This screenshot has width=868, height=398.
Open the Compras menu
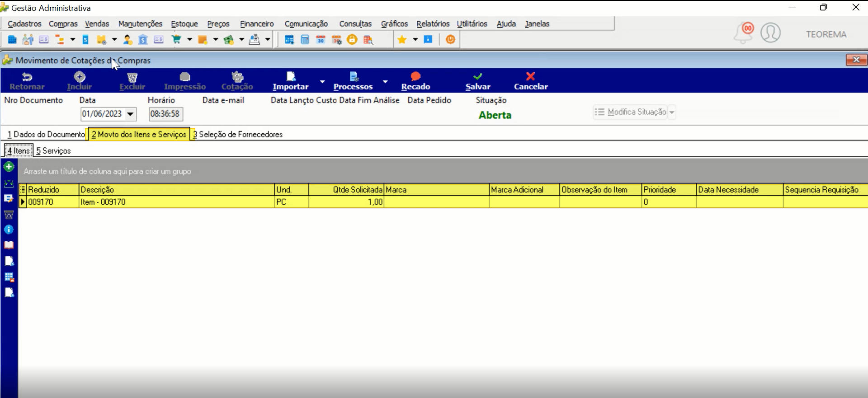63,24
